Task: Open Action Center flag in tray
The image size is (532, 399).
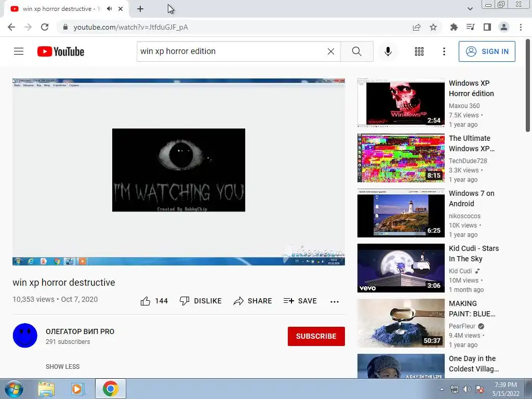Action: point(480,389)
